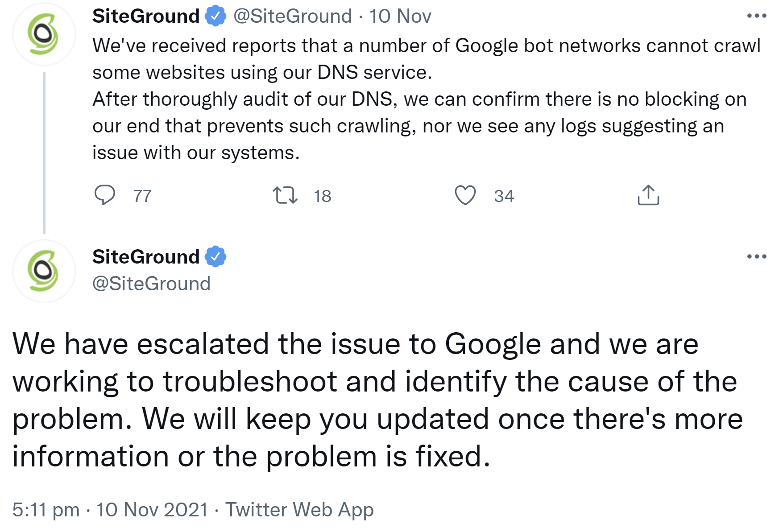Click SiteGround's verified badge on the first tweet
Image resolution: width=779 pixels, height=532 pixels.
click(x=216, y=15)
